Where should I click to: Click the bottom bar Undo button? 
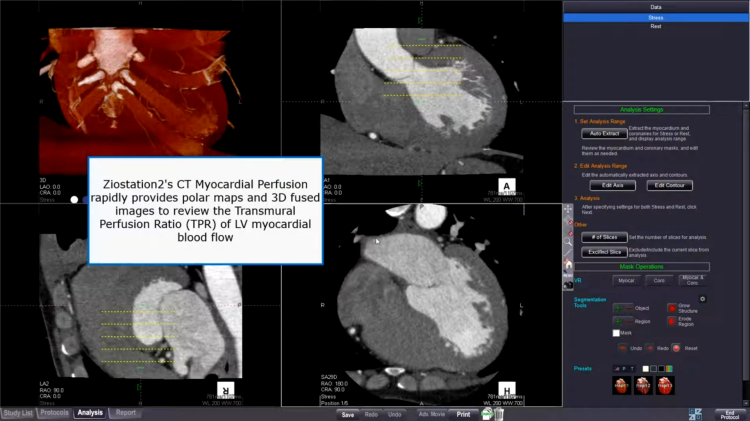(395, 414)
